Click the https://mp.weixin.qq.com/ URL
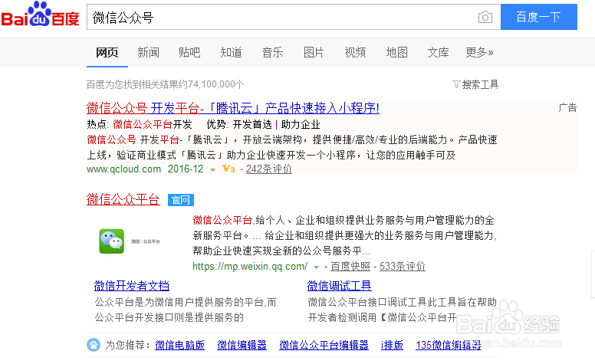 (x=250, y=266)
